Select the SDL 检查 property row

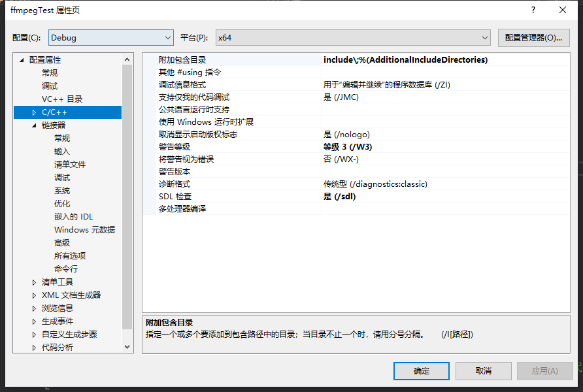tap(356, 196)
